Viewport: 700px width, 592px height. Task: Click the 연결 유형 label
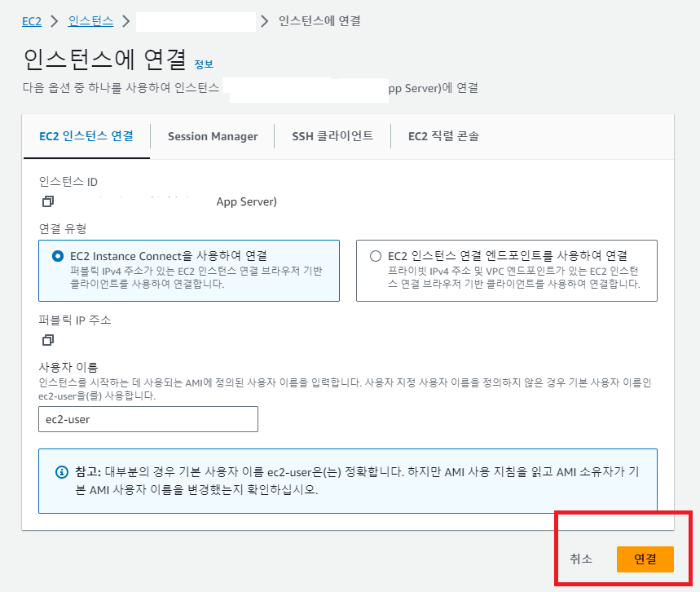point(63,229)
